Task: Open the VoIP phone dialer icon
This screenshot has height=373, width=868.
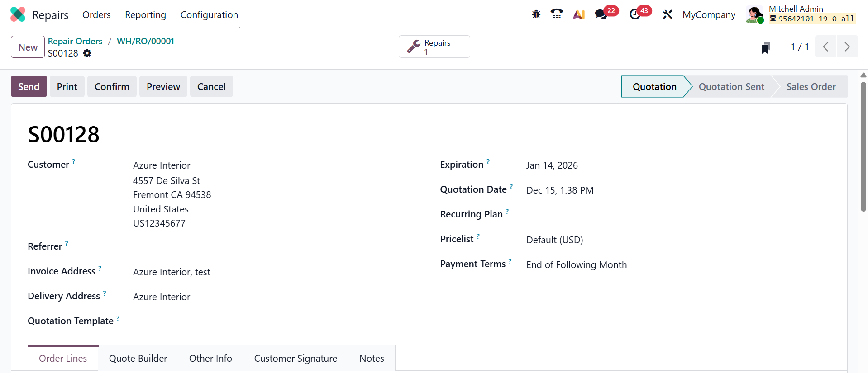Action: tap(557, 14)
